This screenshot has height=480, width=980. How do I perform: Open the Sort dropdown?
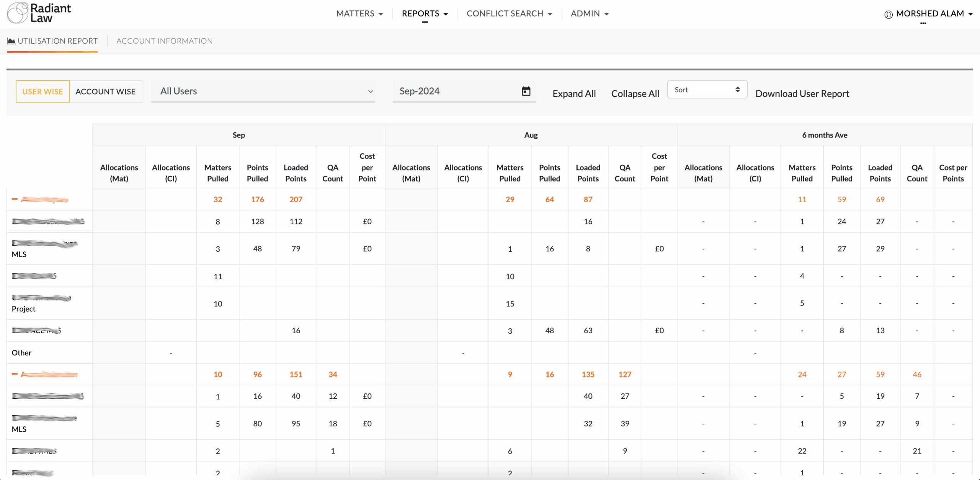pyautogui.click(x=707, y=90)
